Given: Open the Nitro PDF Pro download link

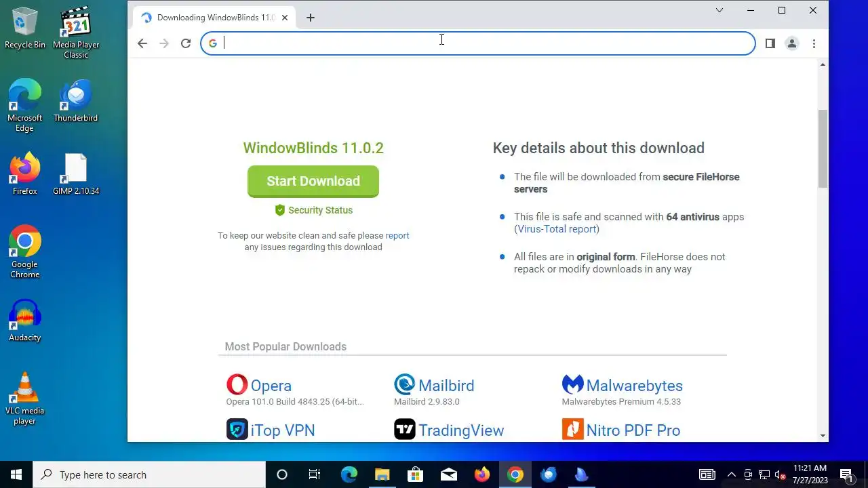Looking at the screenshot, I should point(633,430).
